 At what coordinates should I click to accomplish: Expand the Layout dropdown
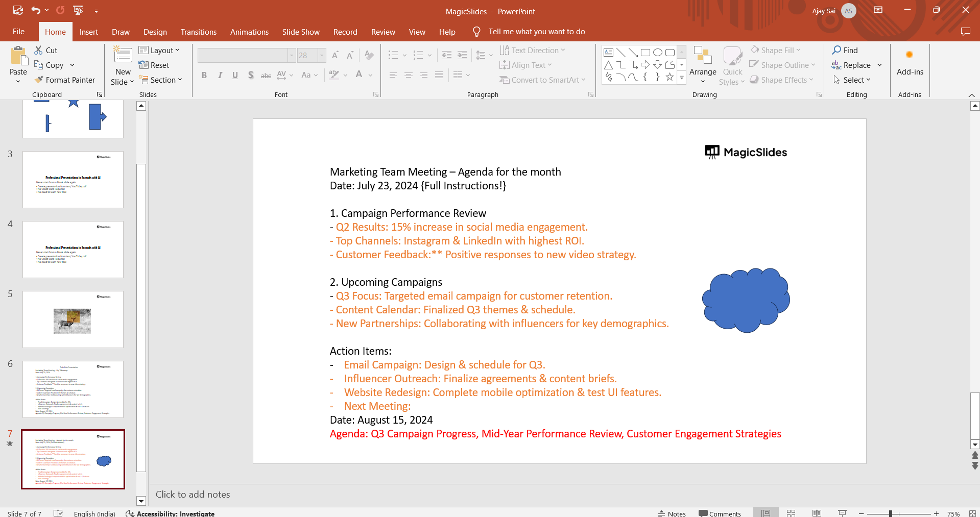[x=159, y=50]
